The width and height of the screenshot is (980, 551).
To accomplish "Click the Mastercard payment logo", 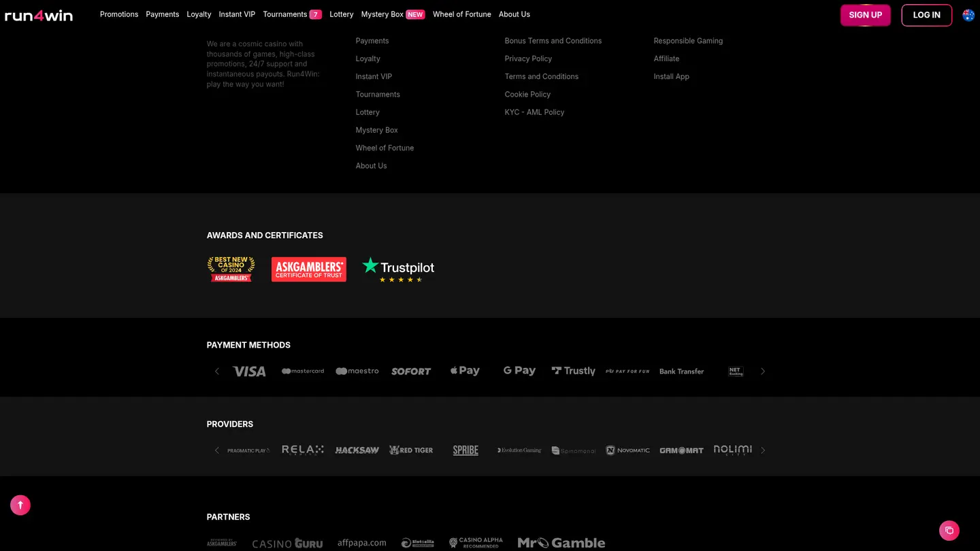I will click(303, 371).
